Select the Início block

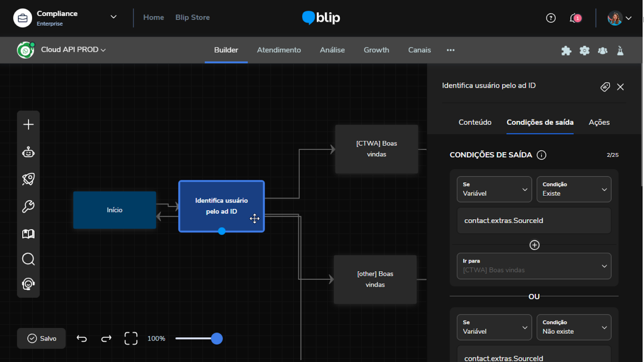click(x=115, y=210)
